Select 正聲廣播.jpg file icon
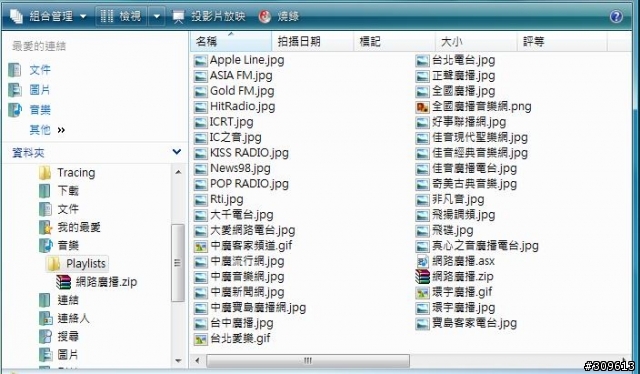The height and width of the screenshot is (374, 640). [422, 76]
